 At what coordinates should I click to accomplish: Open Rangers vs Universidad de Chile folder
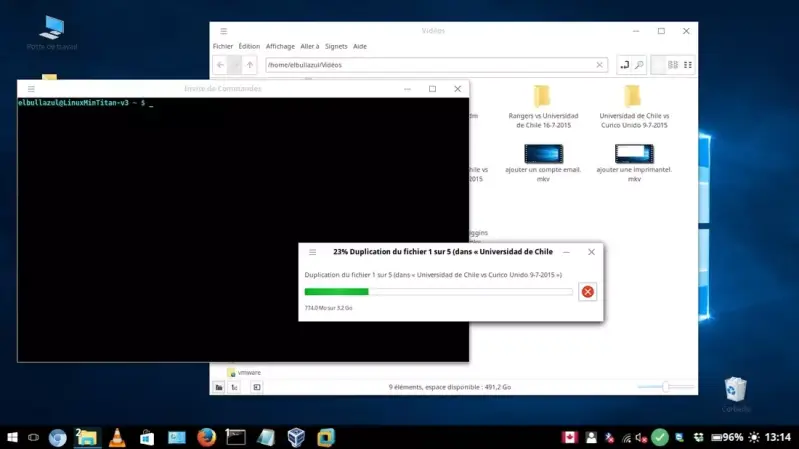pyautogui.click(x=543, y=107)
